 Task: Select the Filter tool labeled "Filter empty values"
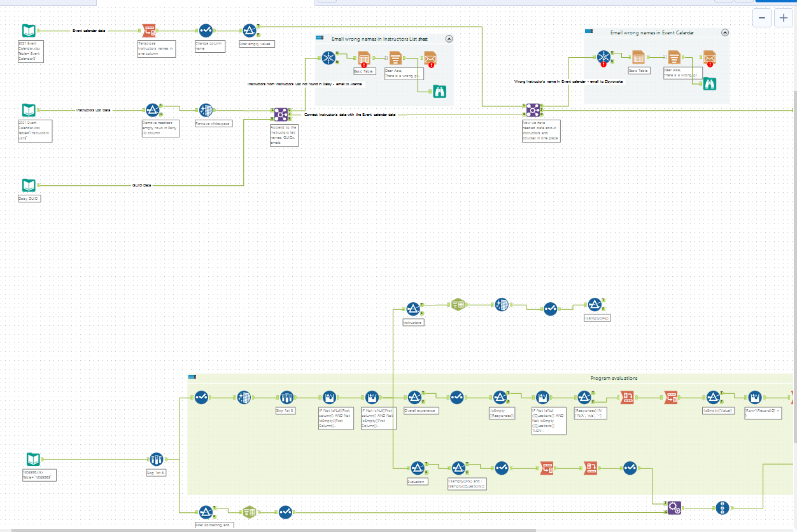tap(250, 29)
